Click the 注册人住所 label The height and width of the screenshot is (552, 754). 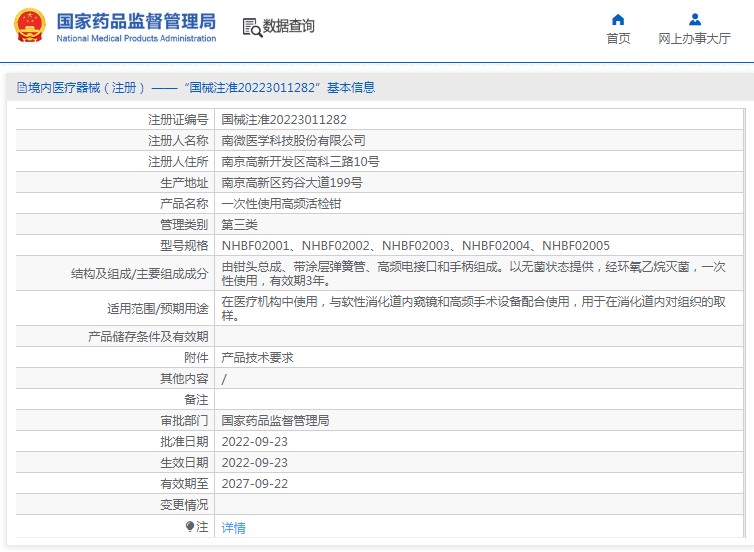point(178,162)
